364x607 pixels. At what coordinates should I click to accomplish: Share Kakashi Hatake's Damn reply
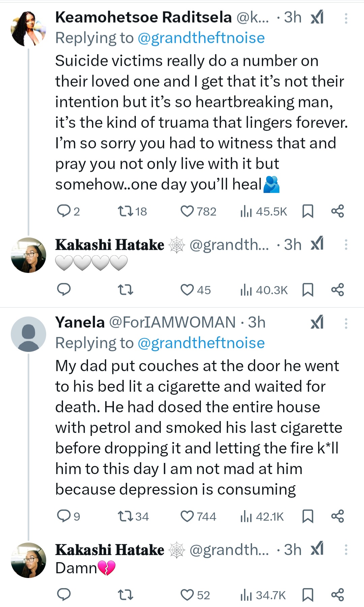coord(337,595)
